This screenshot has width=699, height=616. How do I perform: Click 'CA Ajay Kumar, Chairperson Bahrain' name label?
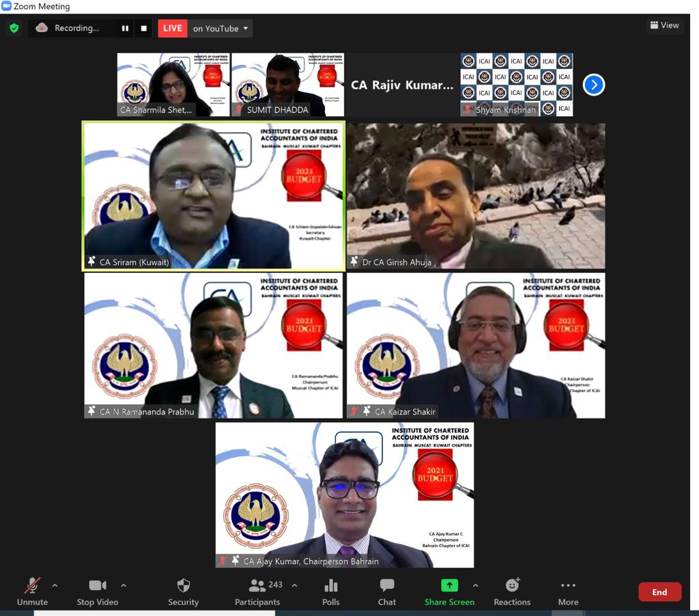[x=311, y=561]
